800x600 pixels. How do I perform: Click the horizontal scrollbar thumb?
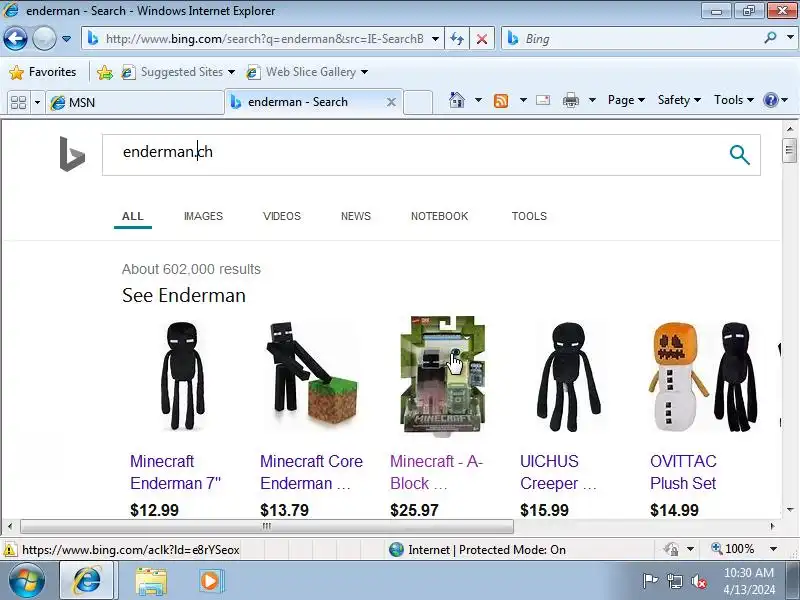coord(266,526)
